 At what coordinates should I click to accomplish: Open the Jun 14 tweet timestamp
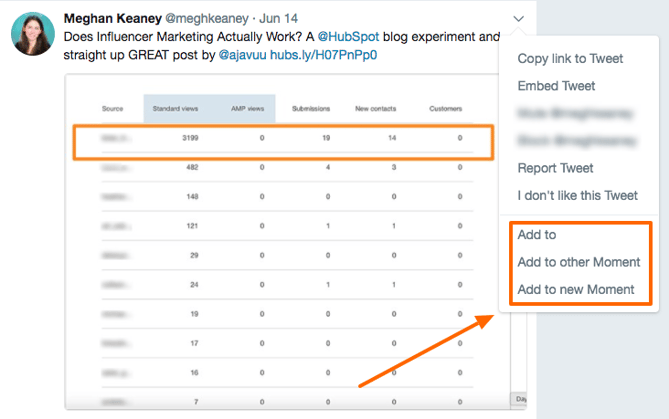tap(278, 19)
